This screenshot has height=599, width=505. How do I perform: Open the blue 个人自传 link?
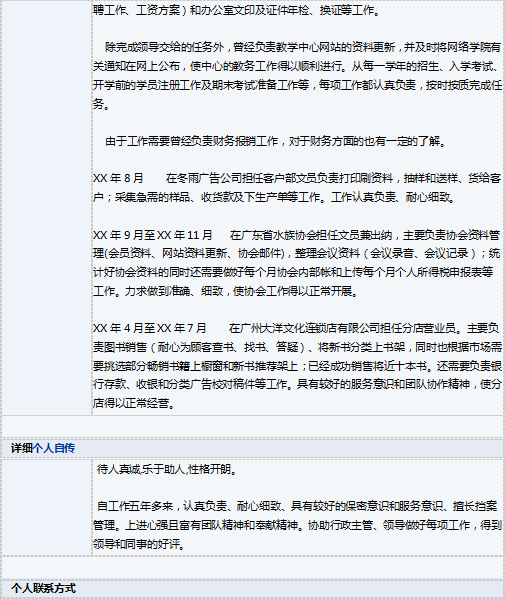(54, 448)
